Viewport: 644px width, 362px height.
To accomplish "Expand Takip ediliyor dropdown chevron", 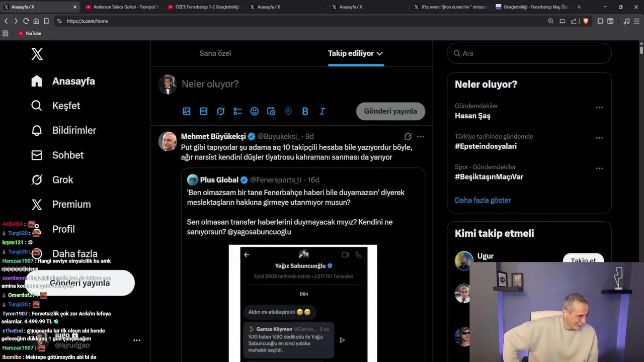I will tap(379, 53).
